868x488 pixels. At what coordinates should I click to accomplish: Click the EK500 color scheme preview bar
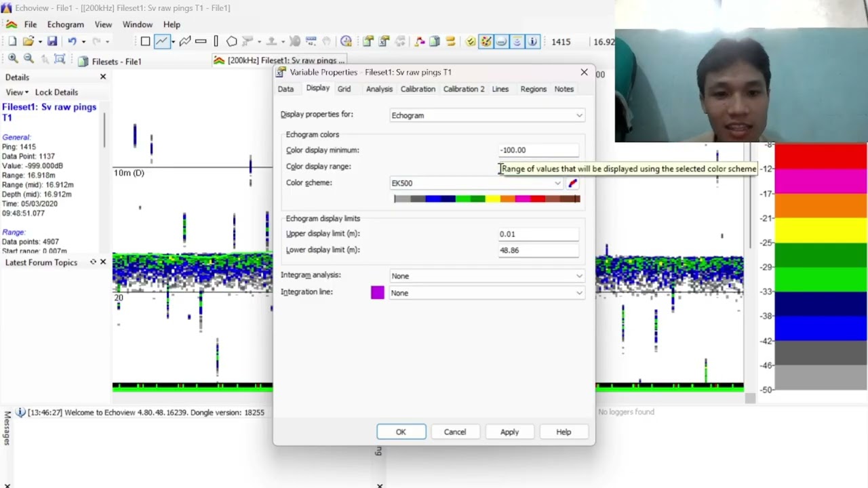pos(487,199)
